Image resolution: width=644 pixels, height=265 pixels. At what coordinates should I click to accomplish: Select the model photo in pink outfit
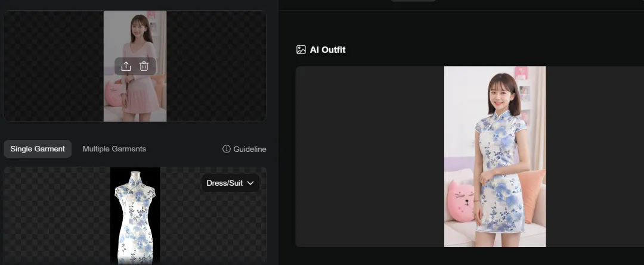coord(135,66)
